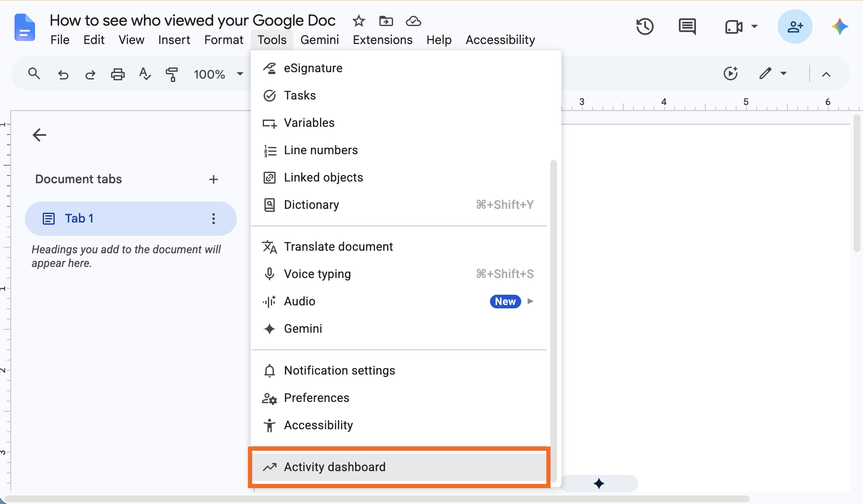
Task: Click the Document tabs heading
Action: tap(79, 179)
